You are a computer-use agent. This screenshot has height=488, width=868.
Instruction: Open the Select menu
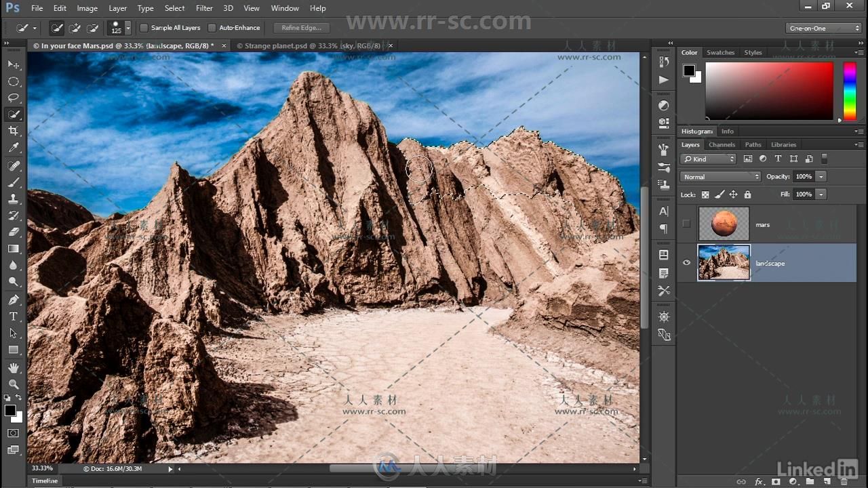coord(174,8)
